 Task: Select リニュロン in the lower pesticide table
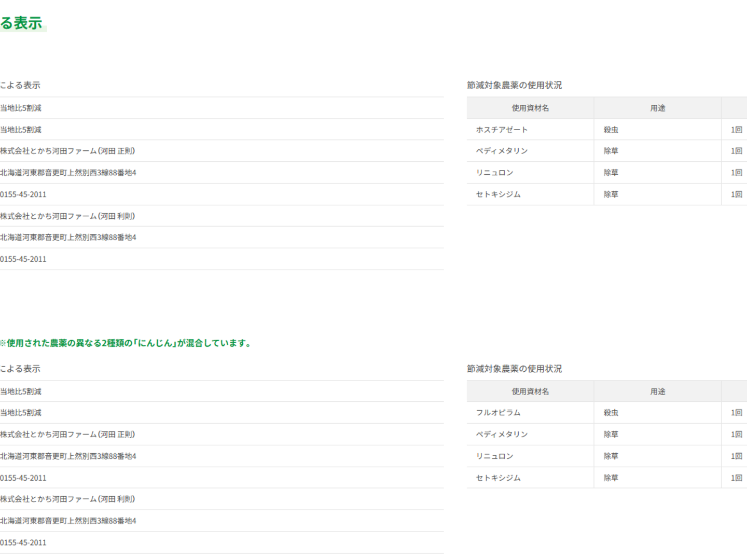[x=494, y=456]
